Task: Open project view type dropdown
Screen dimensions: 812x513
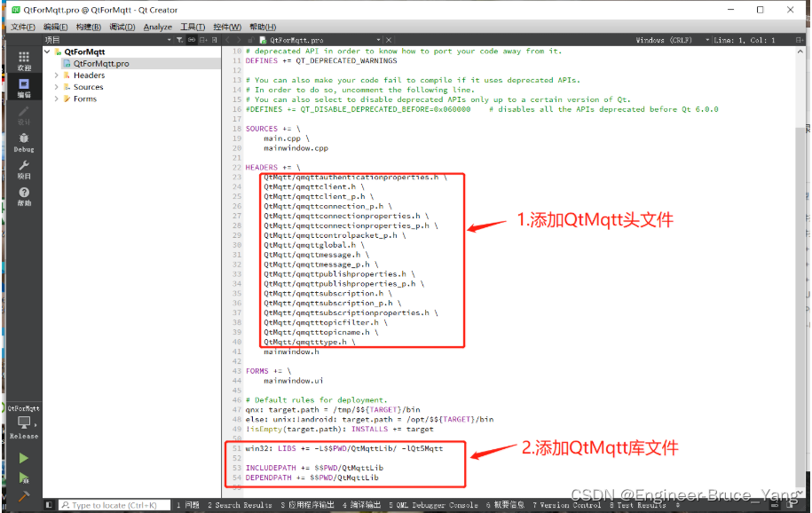Action: (x=169, y=40)
